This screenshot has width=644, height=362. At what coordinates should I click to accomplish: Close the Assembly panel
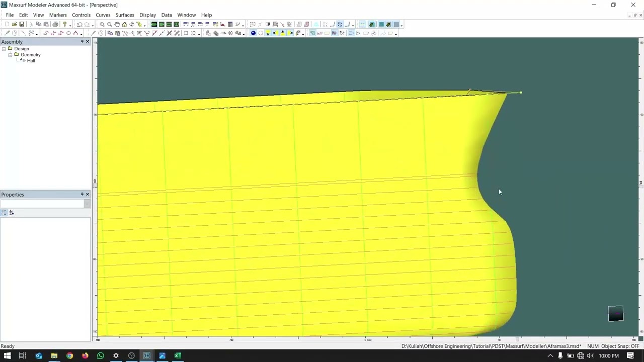pos(87,41)
